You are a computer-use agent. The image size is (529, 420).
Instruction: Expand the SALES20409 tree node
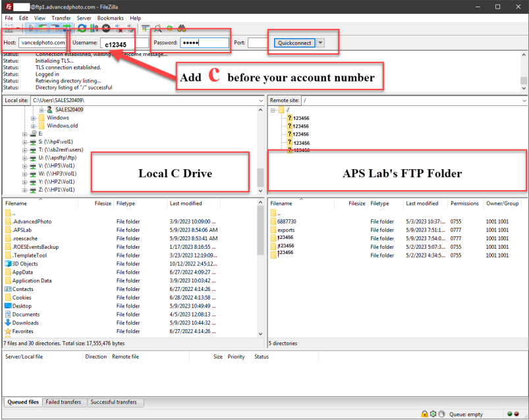click(x=42, y=110)
